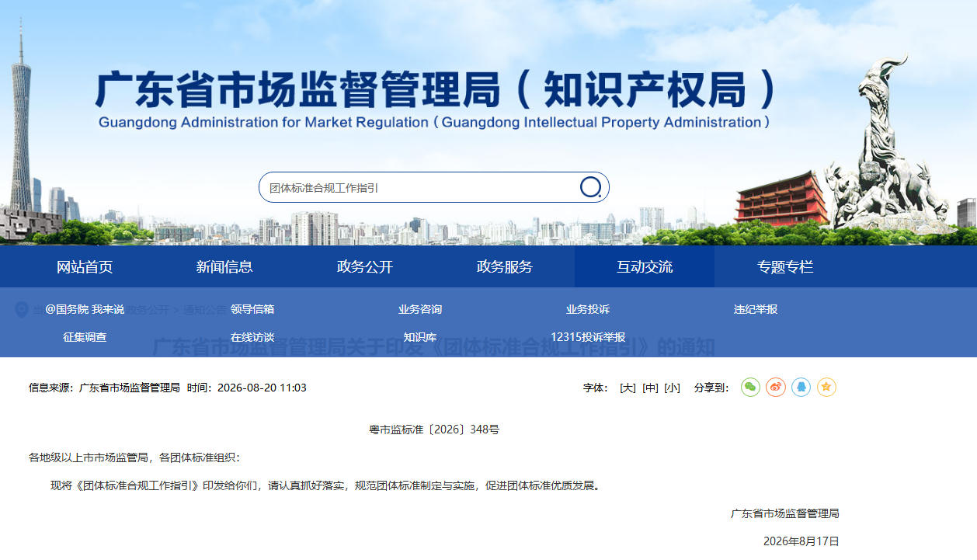
Task: Click the document number 粤市监标准〔2026〕348号
Action: click(x=434, y=430)
